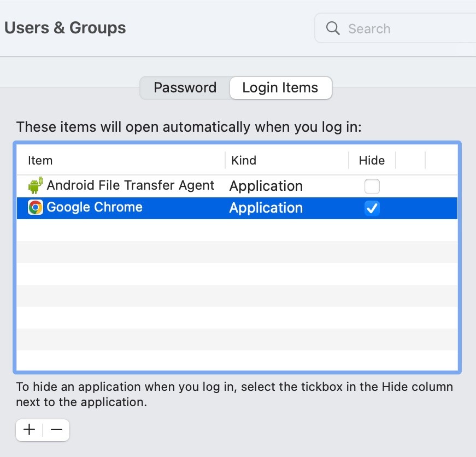Screen dimensions: 476x457
Task: Click Application kind in Google Chrome row
Action: click(x=266, y=208)
